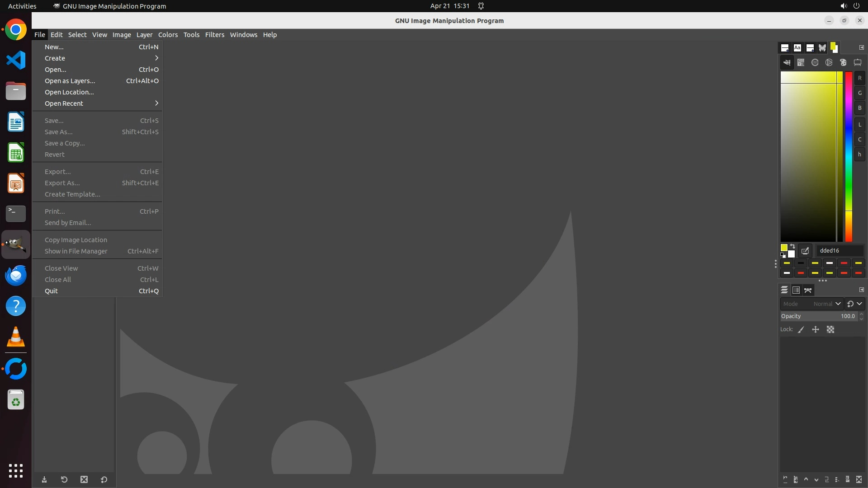Viewport: 868px width, 488px height.
Task: Choose Open as Layers from File menu
Action: click(70, 81)
